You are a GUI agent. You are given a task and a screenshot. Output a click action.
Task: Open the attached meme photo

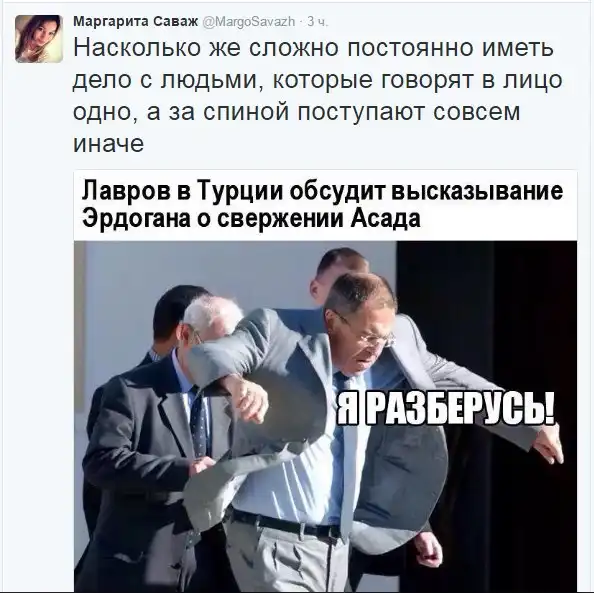click(325, 416)
